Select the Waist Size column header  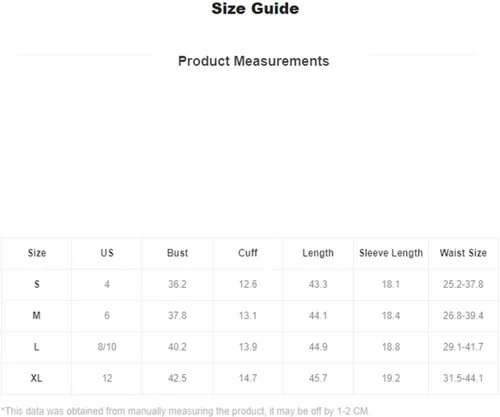(x=463, y=253)
